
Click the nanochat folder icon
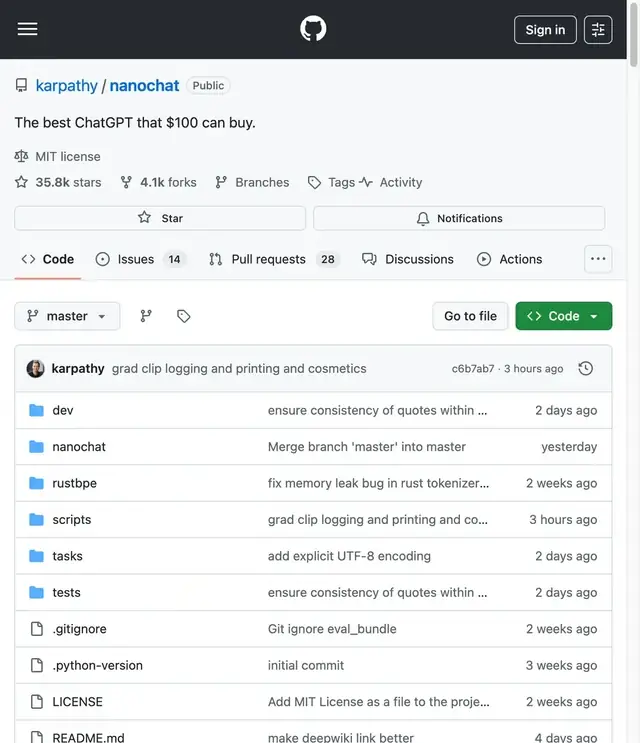36,446
